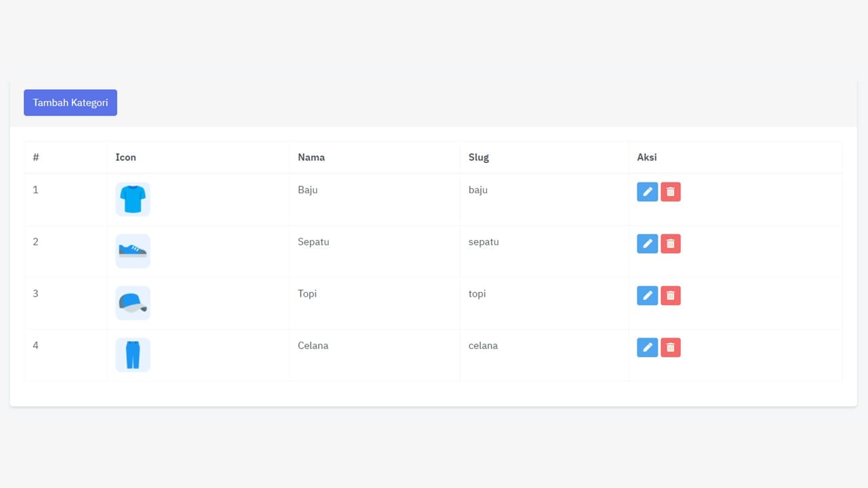Click the Tambah Kategori button
Viewport: 868px width, 488px height.
coord(71,103)
